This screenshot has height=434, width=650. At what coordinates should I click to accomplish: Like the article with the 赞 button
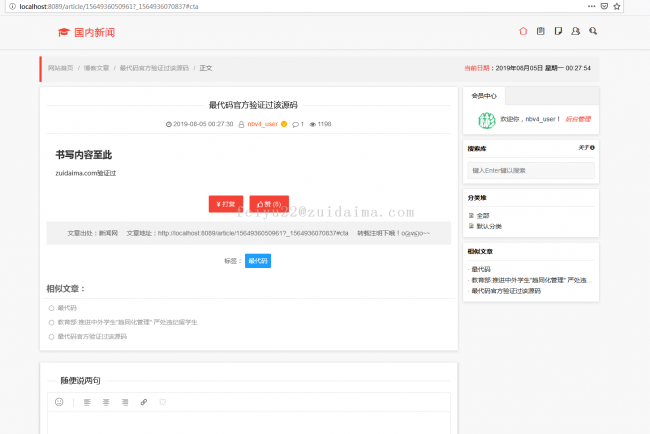(x=268, y=204)
